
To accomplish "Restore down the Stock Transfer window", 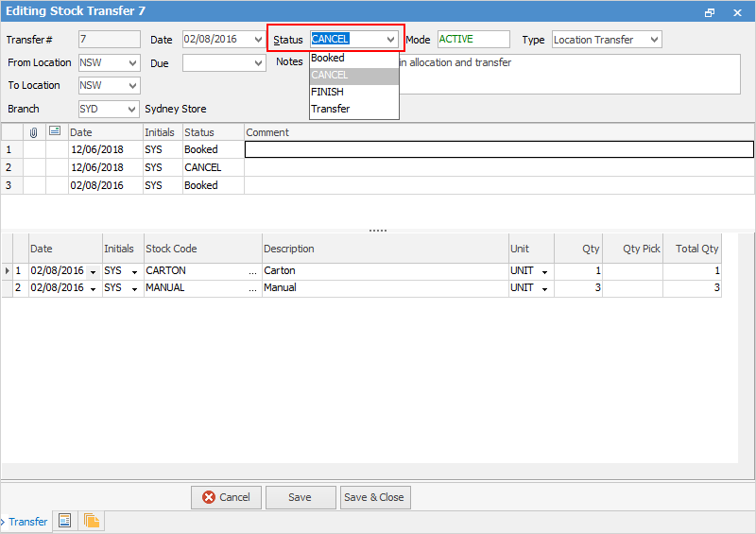I will (x=710, y=12).
